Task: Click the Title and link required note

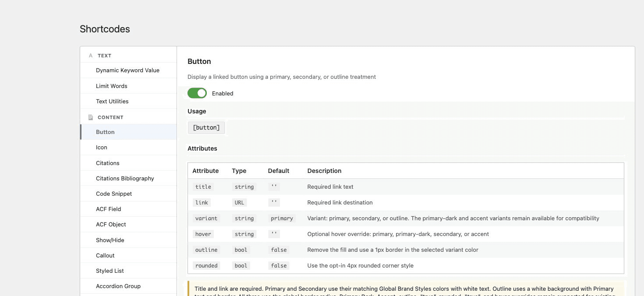Action: [x=407, y=289]
